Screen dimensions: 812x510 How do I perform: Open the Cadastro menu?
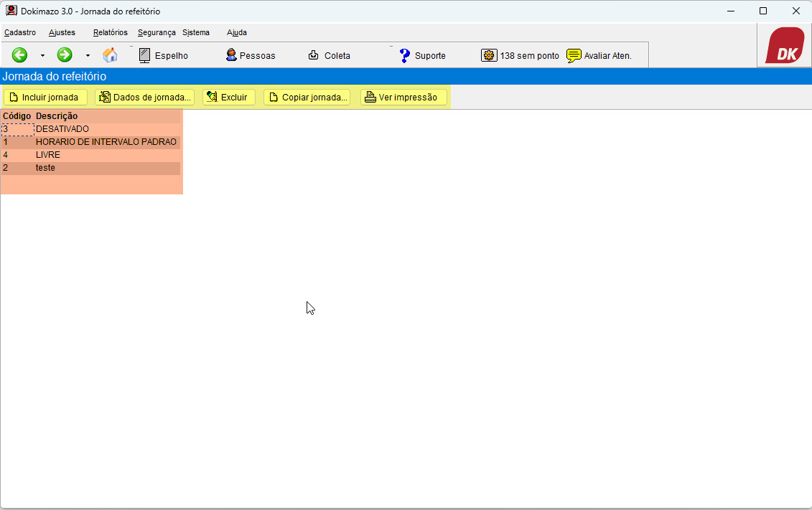pyautogui.click(x=20, y=32)
